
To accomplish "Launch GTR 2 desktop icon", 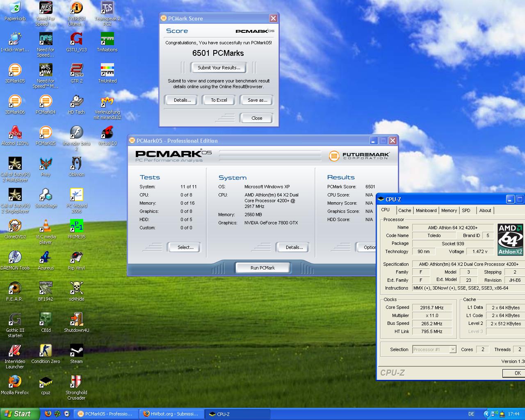I will click(x=76, y=73).
